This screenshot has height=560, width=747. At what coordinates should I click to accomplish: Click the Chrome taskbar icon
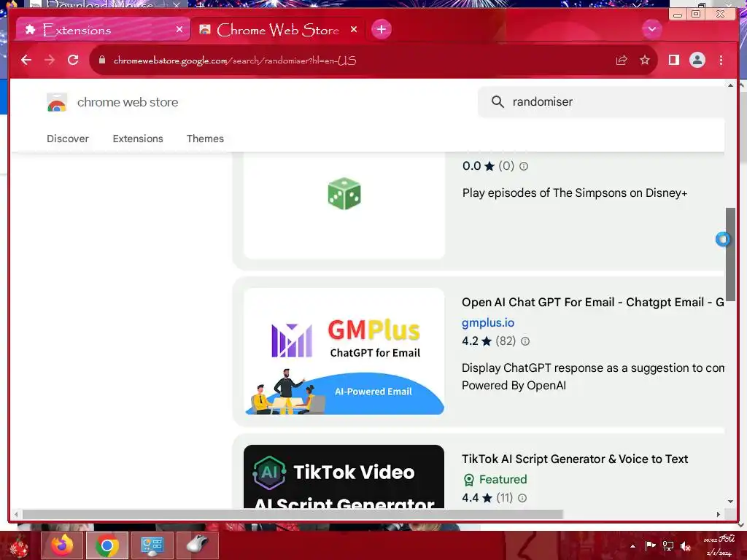(107, 545)
